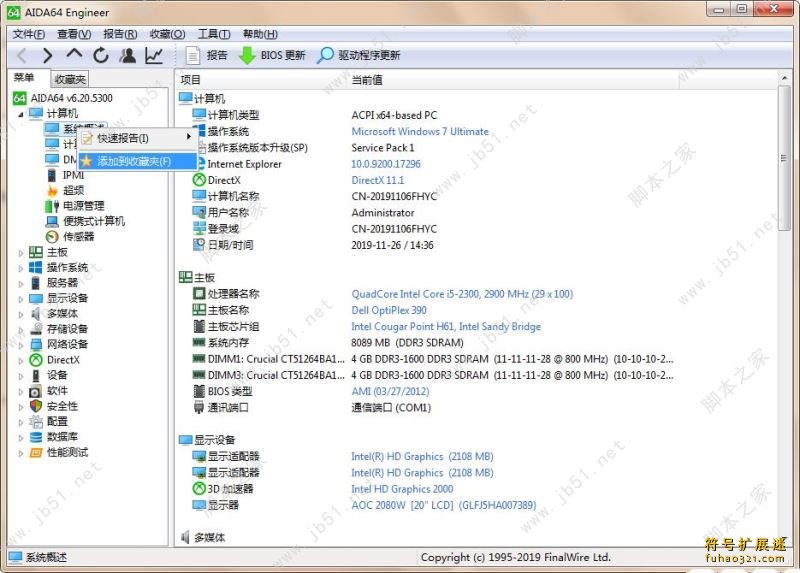
Task: Click the 配置 icon in tree
Action: [36, 421]
